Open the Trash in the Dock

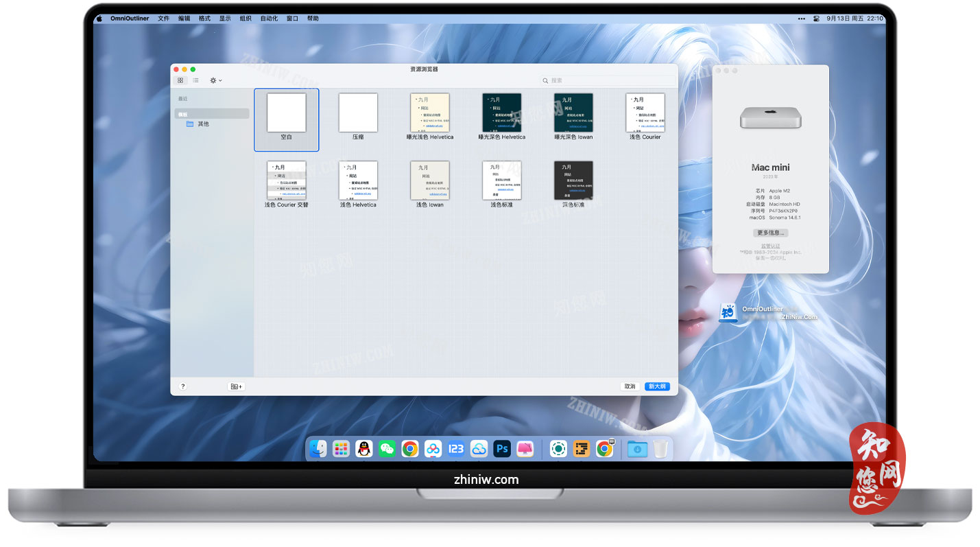coord(660,449)
